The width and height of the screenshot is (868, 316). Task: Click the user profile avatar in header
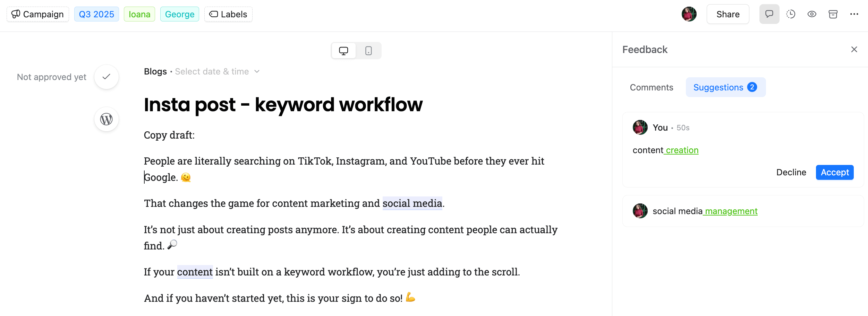click(689, 14)
